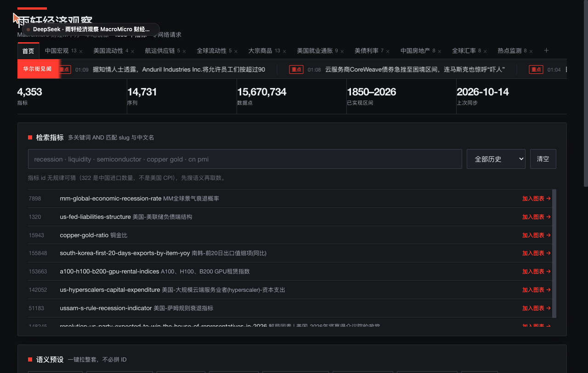Close the 美国就业通胀 tab with its x icon

coord(342,51)
